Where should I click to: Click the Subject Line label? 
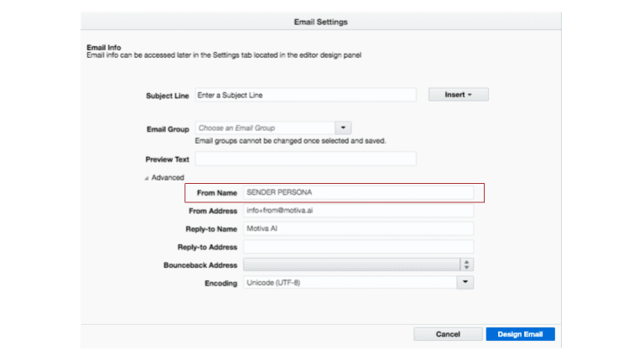[167, 96]
